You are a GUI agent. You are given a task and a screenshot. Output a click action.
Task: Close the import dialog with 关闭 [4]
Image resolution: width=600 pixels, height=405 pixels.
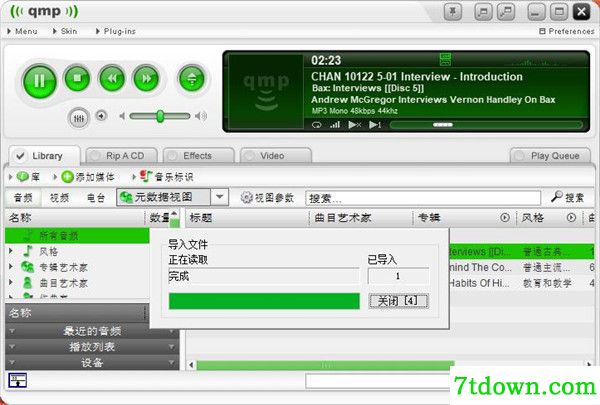tap(398, 301)
